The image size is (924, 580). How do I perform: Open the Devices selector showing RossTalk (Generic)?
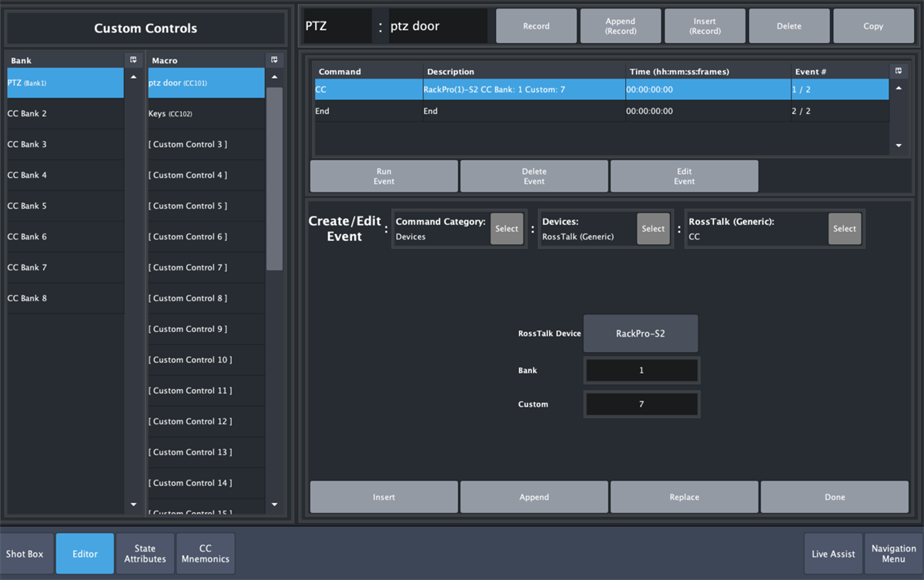[x=653, y=228]
